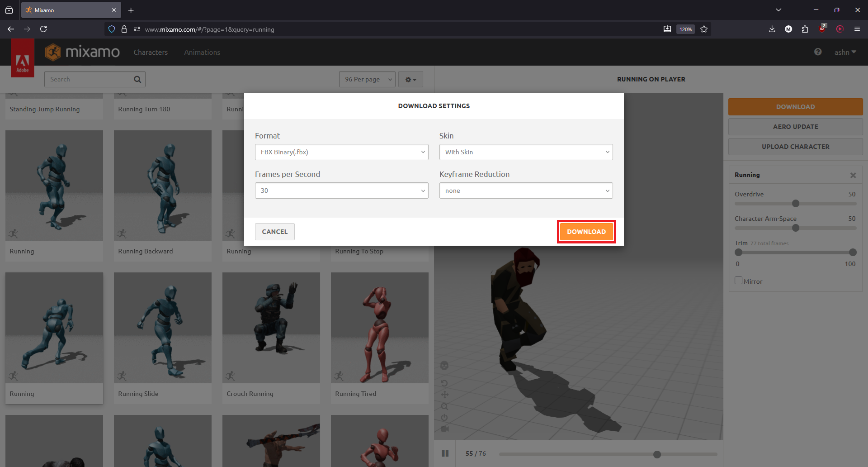The height and width of the screenshot is (467, 868).
Task: Click the camera icon in the viewport
Action: (x=444, y=429)
